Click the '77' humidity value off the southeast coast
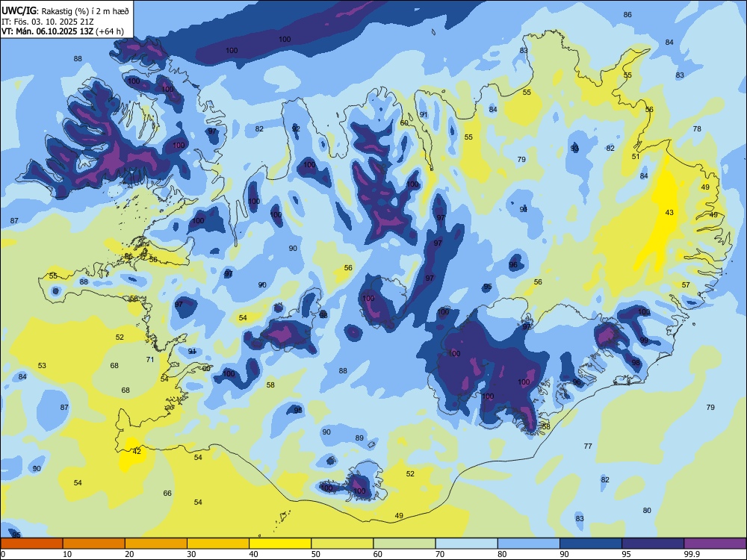The image size is (747, 560). click(588, 447)
